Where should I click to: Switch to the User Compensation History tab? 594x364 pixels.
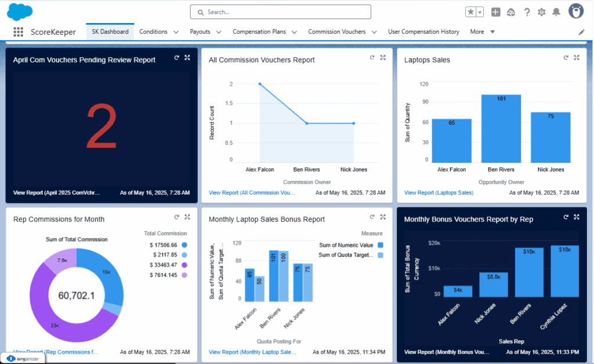pyautogui.click(x=423, y=32)
